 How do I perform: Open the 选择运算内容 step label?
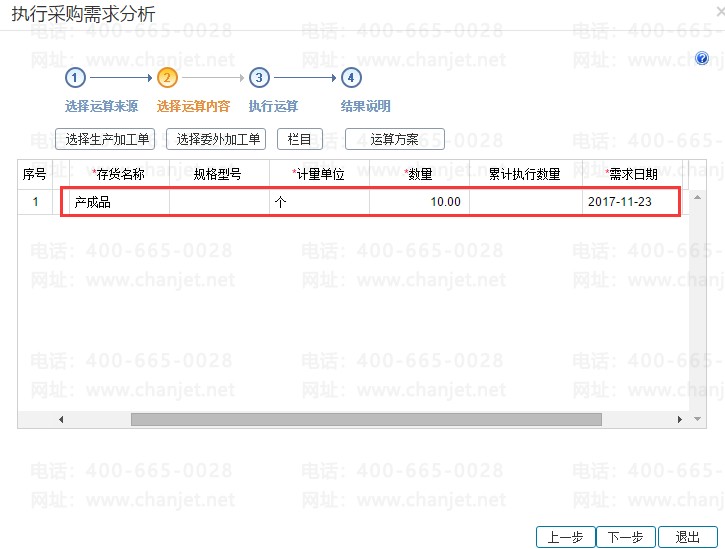coord(193,106)
